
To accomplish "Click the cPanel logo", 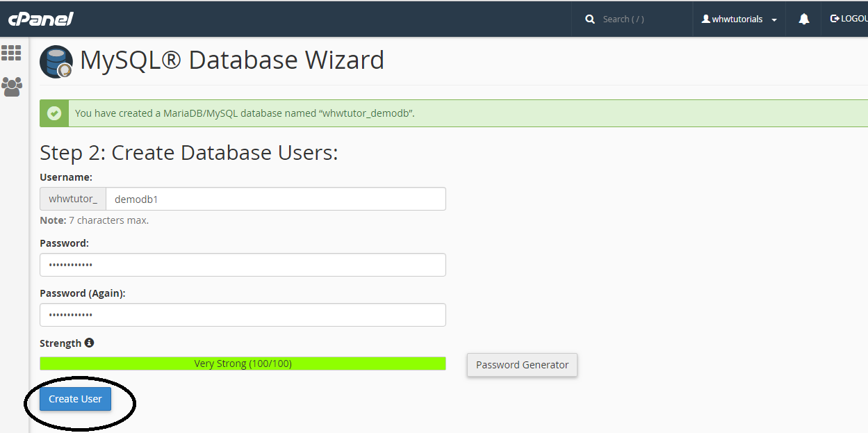I will point(40,19).
